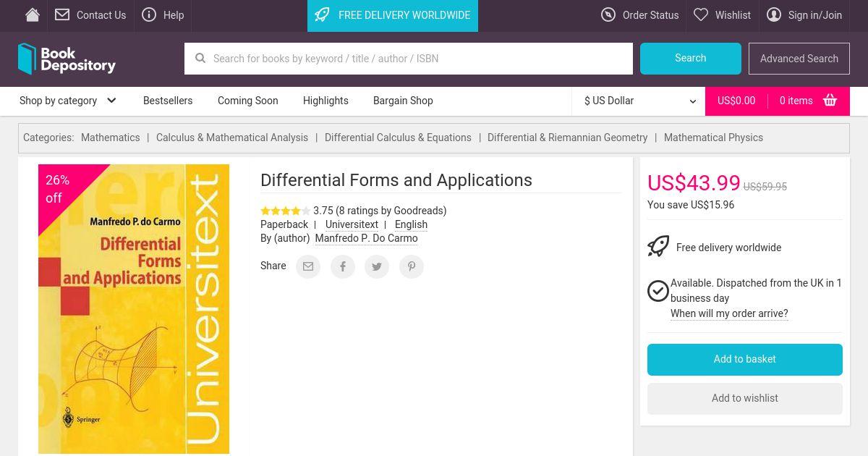The height and width of the screenshot is (456, 868).
Task: Open the Help link
Action: [174, 15]
